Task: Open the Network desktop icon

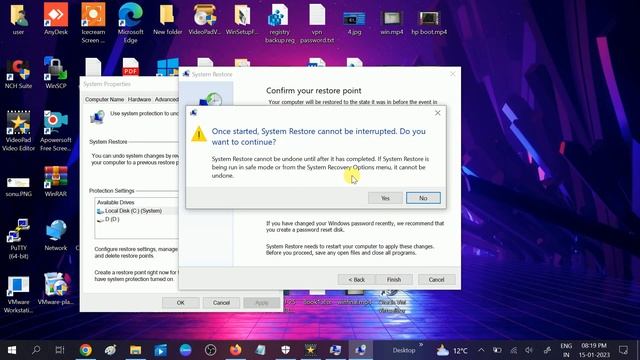Action: coord(56,236)
